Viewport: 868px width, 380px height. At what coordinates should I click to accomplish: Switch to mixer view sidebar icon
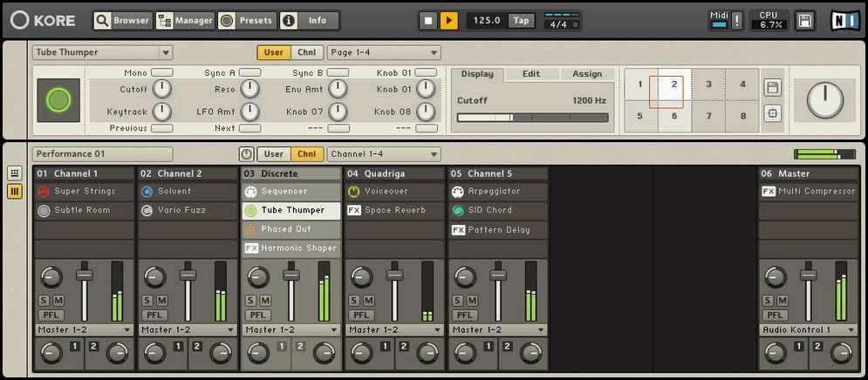click(x=15, y=192)
